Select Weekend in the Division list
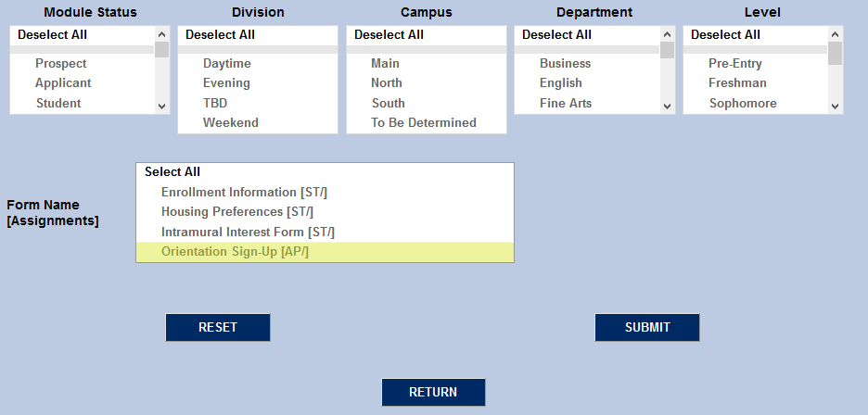 pyautogui.click(x=231, y=123)
